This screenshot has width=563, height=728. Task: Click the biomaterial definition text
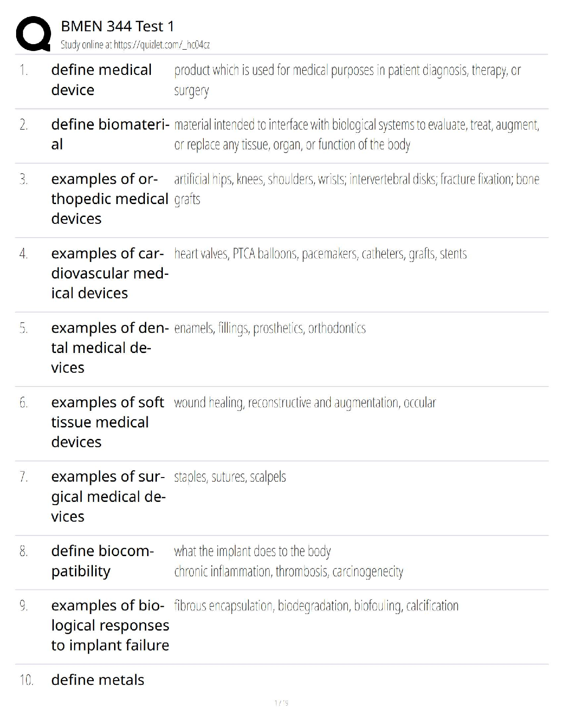pos(356,134)
